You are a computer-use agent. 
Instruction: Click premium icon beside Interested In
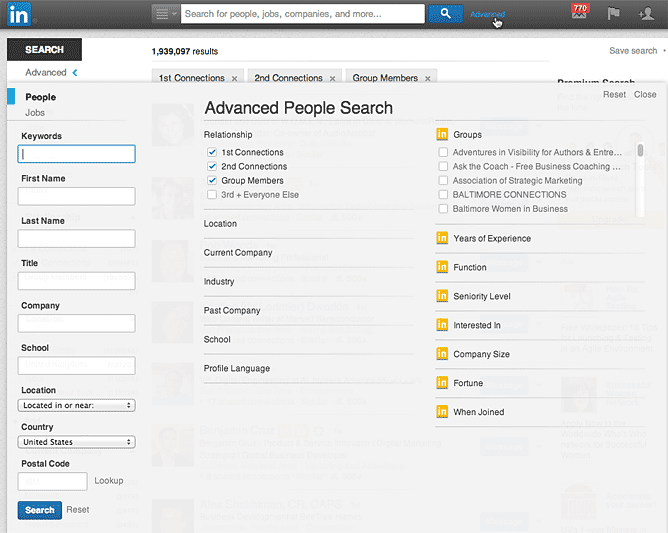pos(442,325)
